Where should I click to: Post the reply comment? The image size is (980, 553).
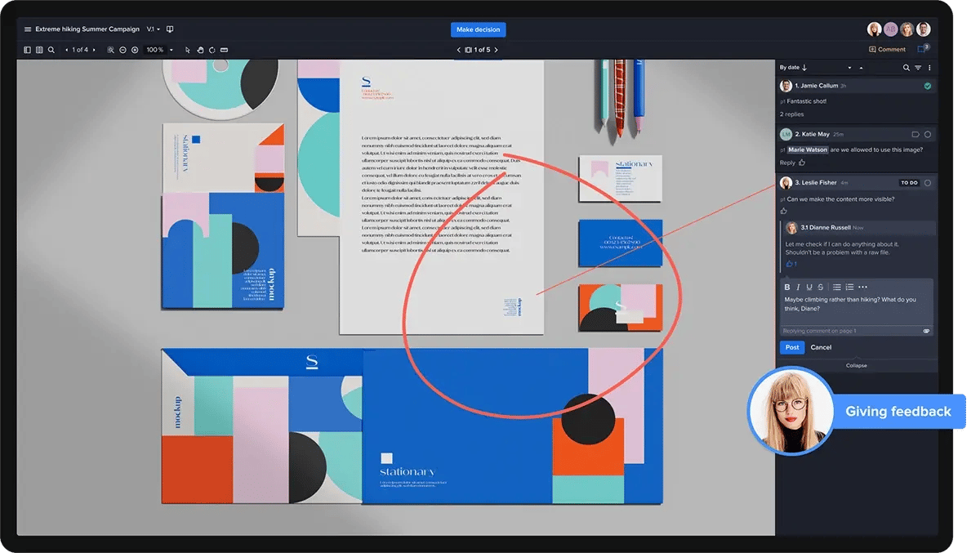coord(791,347)
